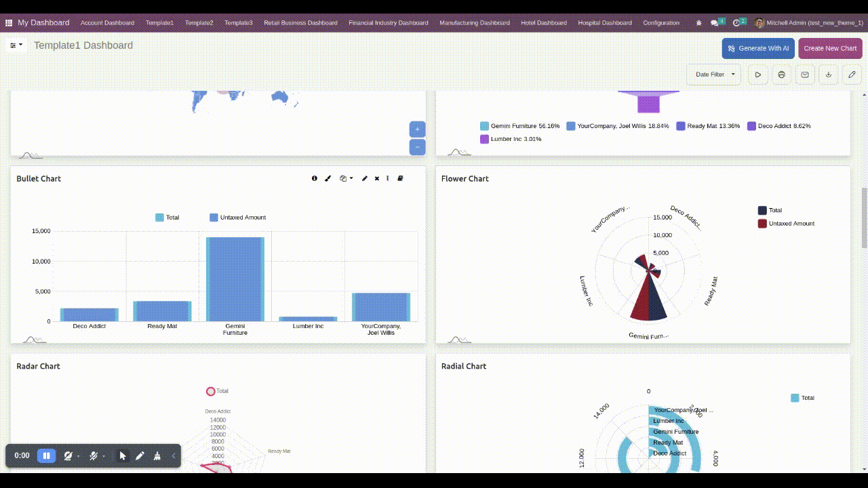Toggle Gemini Furniture 56.16% legend item

[x=520, y=126]
